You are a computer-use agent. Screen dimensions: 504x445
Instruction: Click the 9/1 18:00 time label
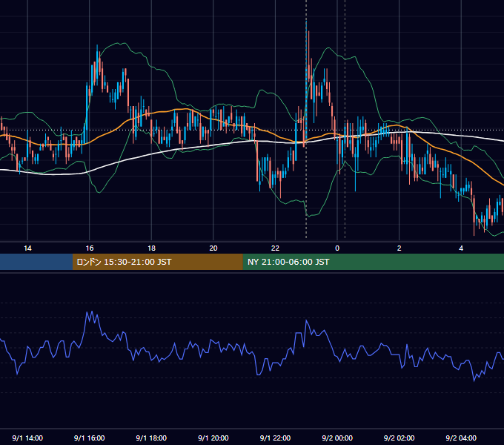click(151, 438)
